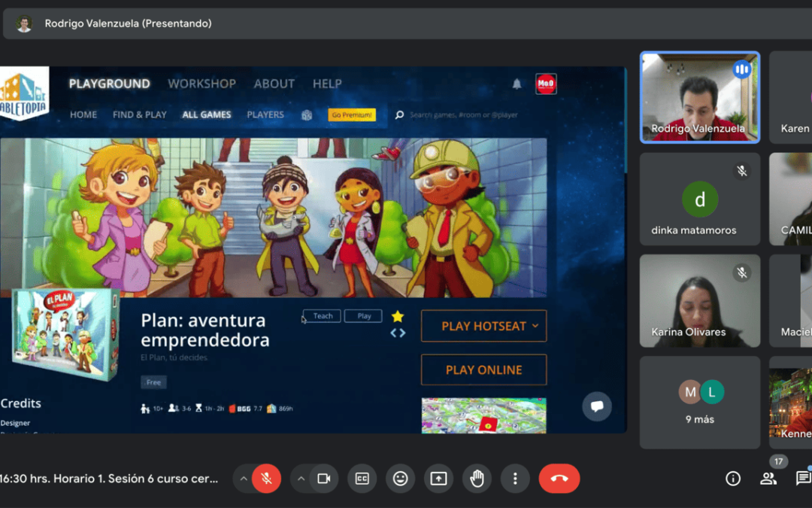Open the floating chat bubble on Tabletopia
This screenshot has height=508, width=812.
pos(596,406)
